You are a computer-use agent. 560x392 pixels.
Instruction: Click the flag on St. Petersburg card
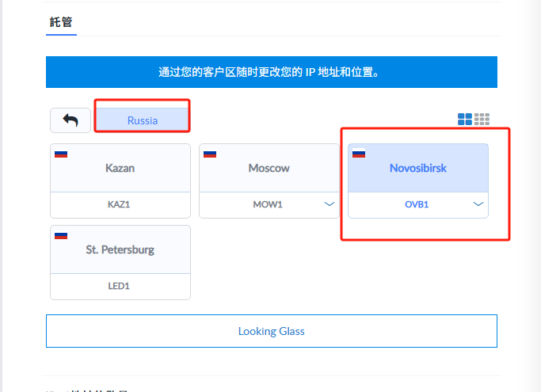(61, 236)
